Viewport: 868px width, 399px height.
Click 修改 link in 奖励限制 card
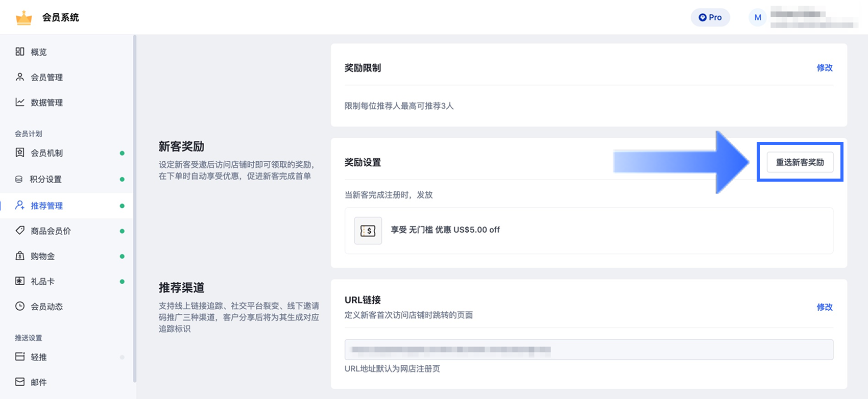825,67
